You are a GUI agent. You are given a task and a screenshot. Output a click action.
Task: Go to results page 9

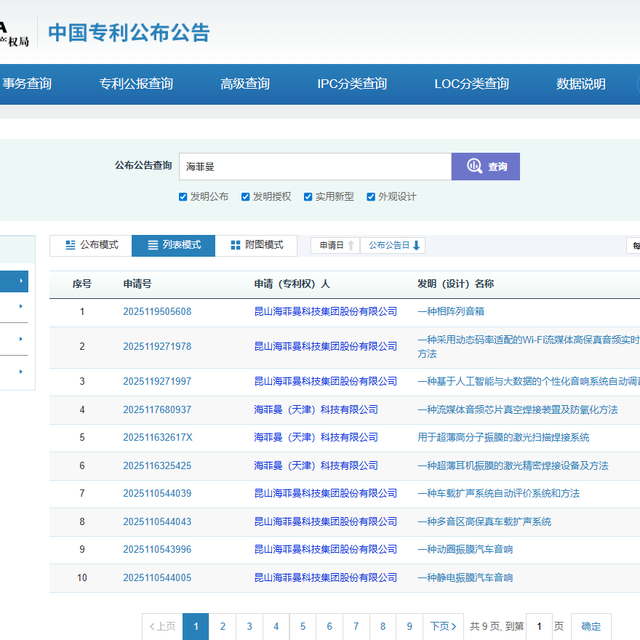click(x=409, y=627)
